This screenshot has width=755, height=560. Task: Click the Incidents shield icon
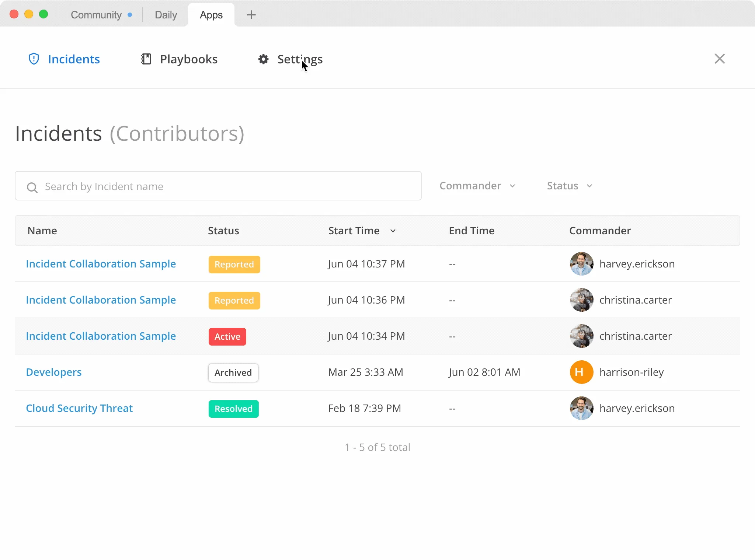tap(34, 59)
